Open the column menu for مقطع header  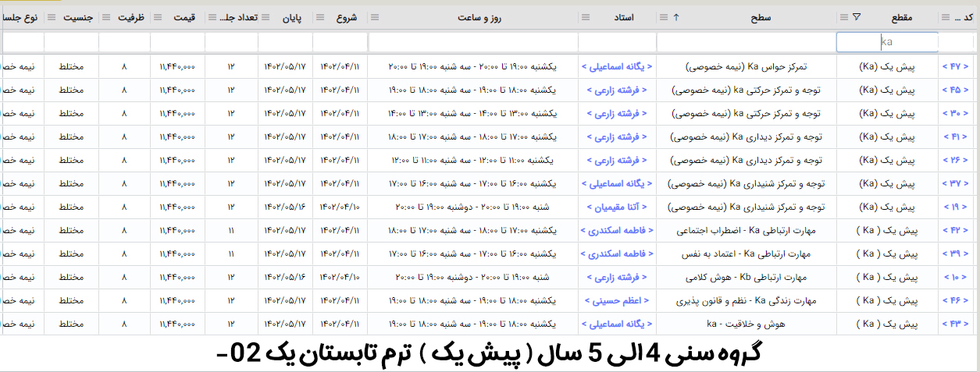[844, 17]
